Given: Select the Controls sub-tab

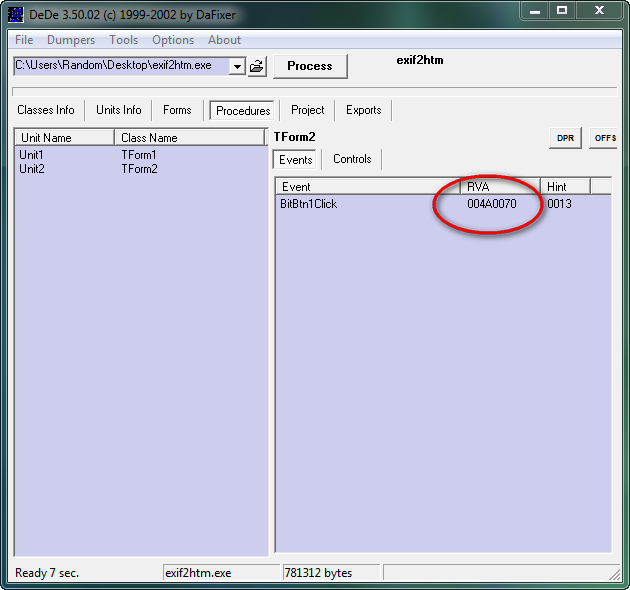Looking at the screenshot, I should tap(352, 159).
